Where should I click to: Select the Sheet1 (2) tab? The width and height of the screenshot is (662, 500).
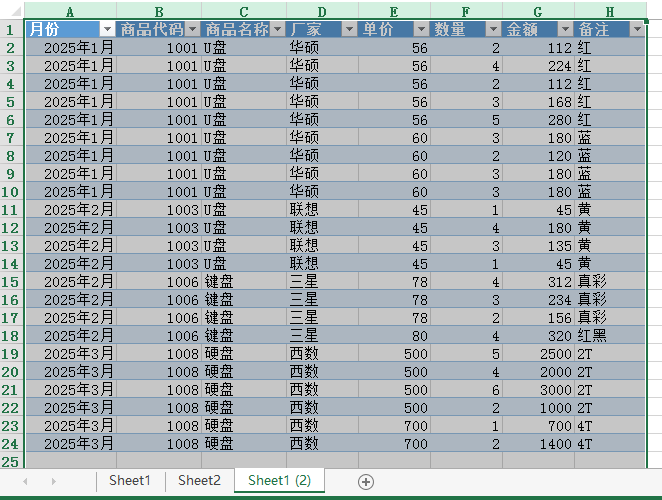279,481
